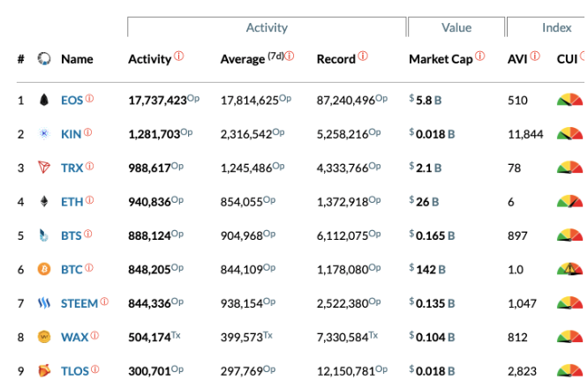588x388 pixels.
Task: Click KIN AVI value 11,844
Action: [x=525, y=134]
